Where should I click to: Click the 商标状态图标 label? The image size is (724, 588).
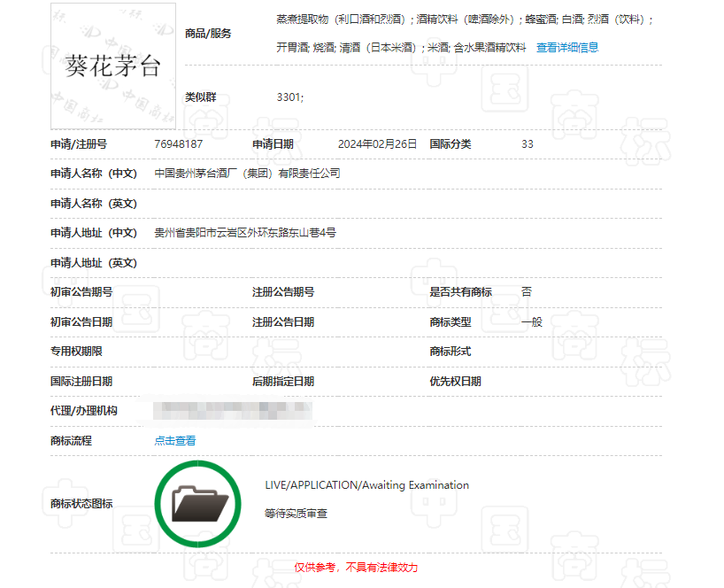[81, 504]
